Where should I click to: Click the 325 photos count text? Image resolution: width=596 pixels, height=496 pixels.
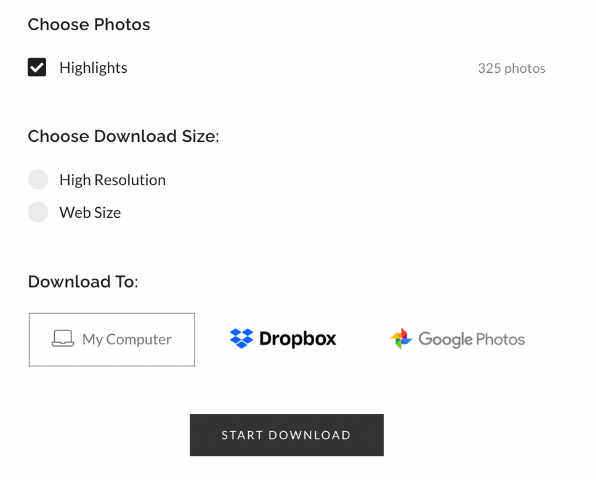[512, 68]
